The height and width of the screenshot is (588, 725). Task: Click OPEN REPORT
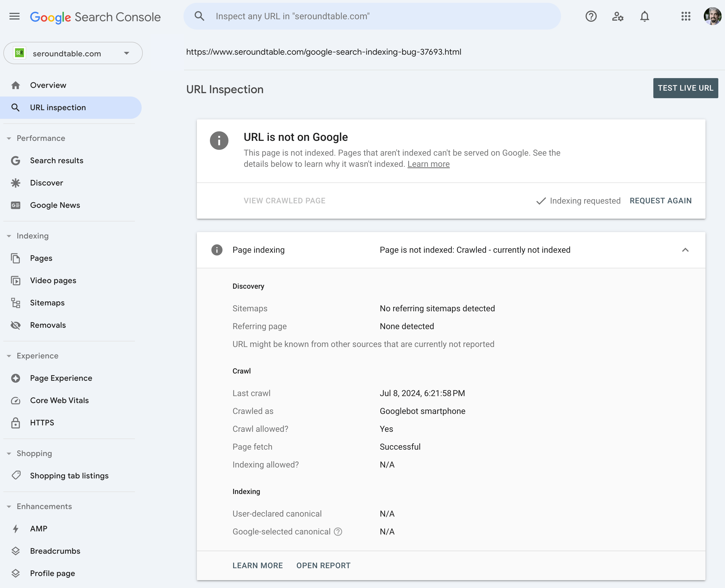coord(323,566)
